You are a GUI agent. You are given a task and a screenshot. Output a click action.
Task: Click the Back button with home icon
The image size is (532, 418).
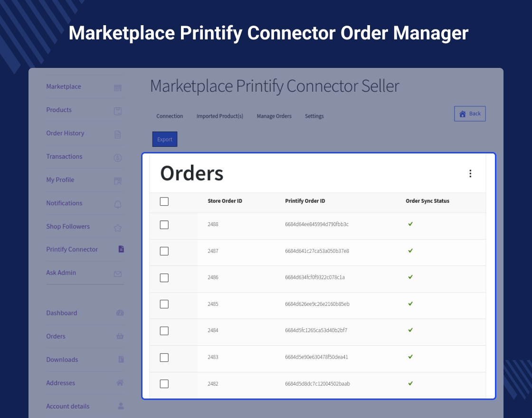point(470,114)
